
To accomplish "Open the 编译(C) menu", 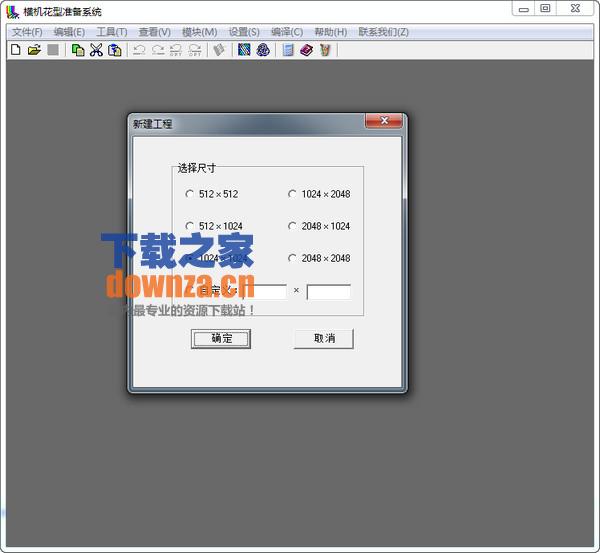I will click(287, 32).
